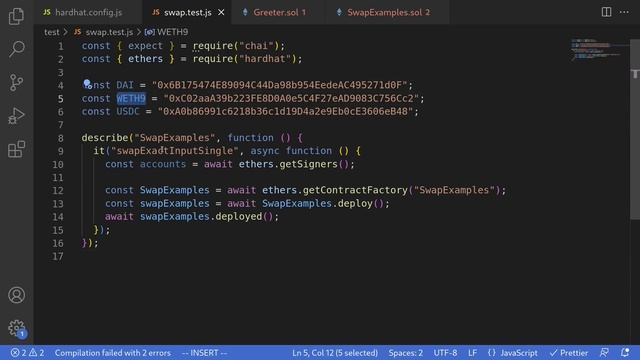Image resolution: width=640 pixels, height=360 pixels.
Task: Click line number 17 in the gutter
Action: pos(58,256)
